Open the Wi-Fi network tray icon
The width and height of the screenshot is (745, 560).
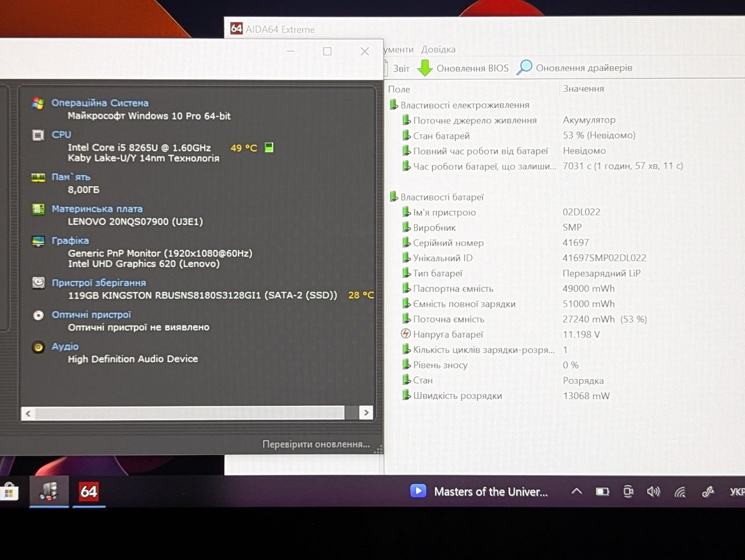click(680, 492)
